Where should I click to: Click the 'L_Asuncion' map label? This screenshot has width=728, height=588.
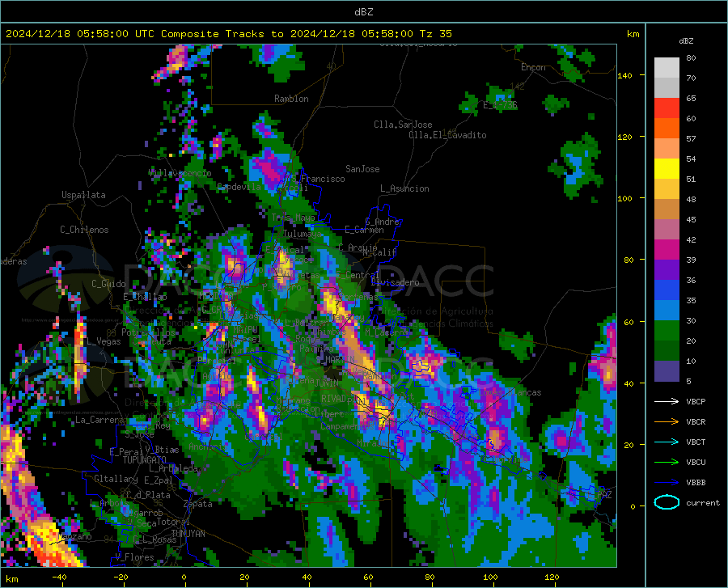coord(404,188)
